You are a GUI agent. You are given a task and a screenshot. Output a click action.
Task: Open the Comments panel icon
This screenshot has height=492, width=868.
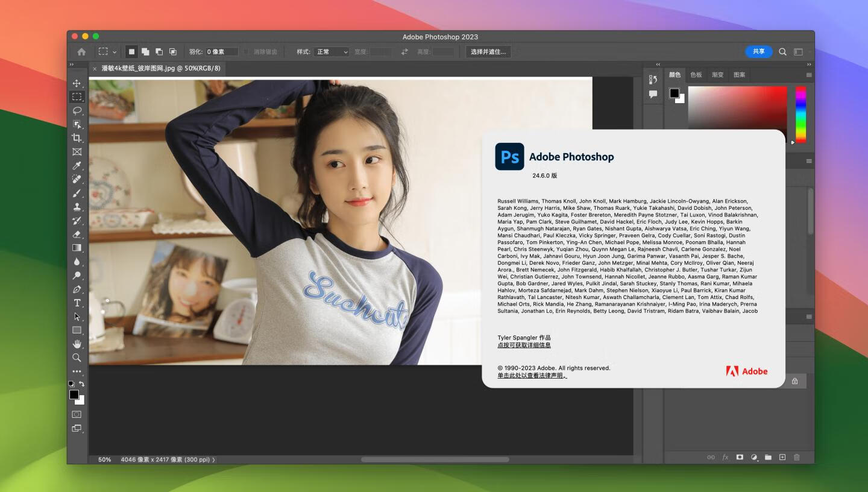click(653, 94)
